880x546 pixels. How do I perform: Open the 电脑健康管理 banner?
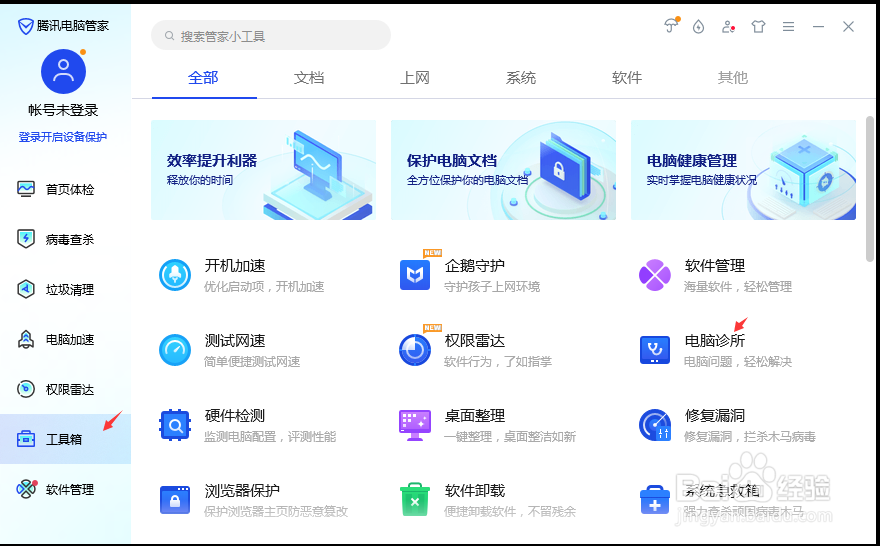[x=744, y=169]
